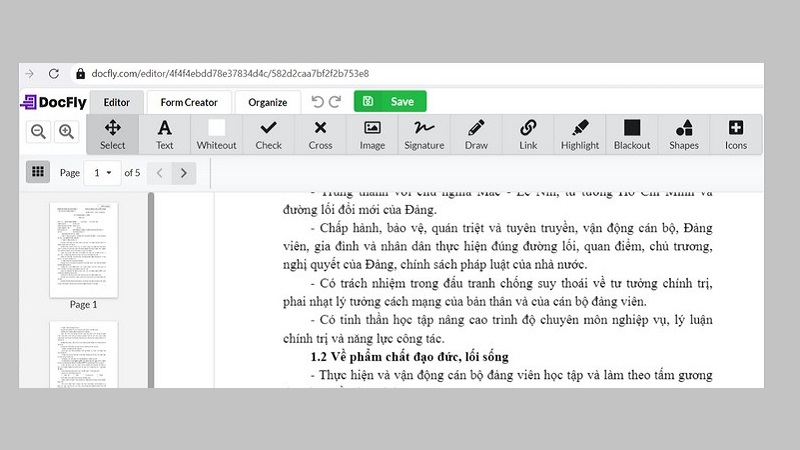800x450 pixels.
Task: Click text line 'đường lối đổi mới của Đảng.'
Action: [x=360, y=210]
